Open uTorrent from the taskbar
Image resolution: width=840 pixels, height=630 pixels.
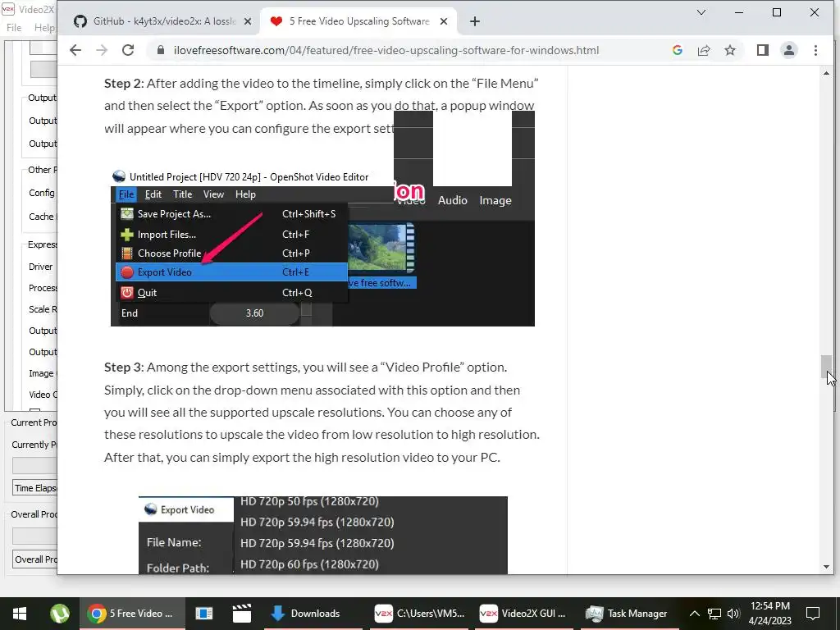[x=59, y=614]
